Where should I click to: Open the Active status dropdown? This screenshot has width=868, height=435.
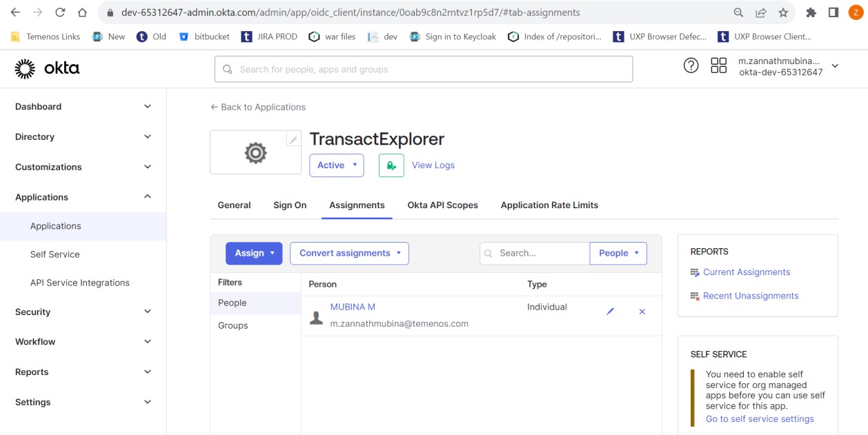point(337,165)
